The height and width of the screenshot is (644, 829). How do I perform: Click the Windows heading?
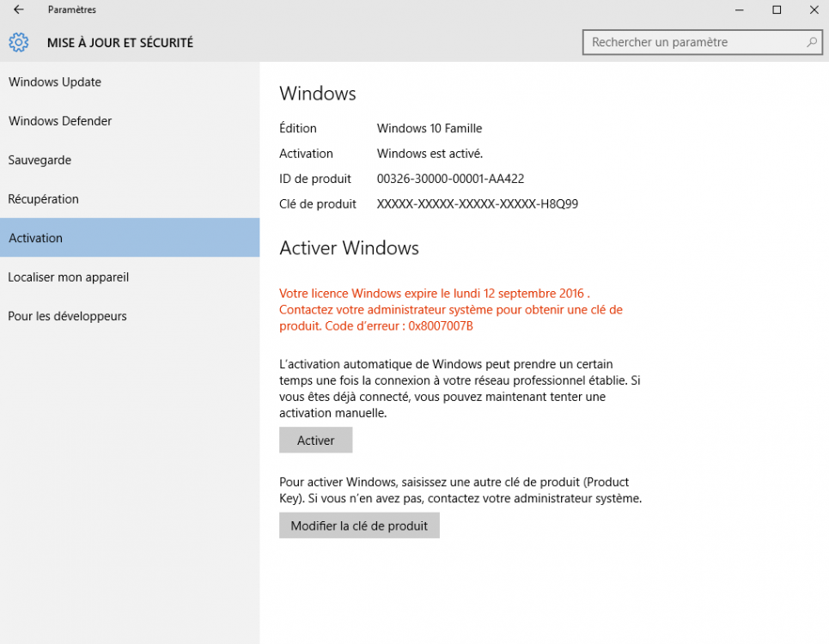click(317, 94)
